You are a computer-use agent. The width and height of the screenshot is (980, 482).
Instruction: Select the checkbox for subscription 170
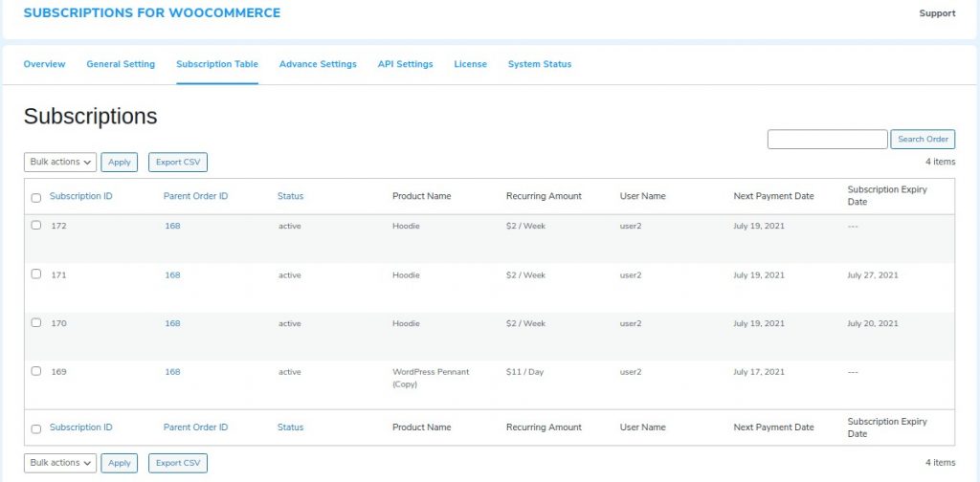tap(36, 323)
